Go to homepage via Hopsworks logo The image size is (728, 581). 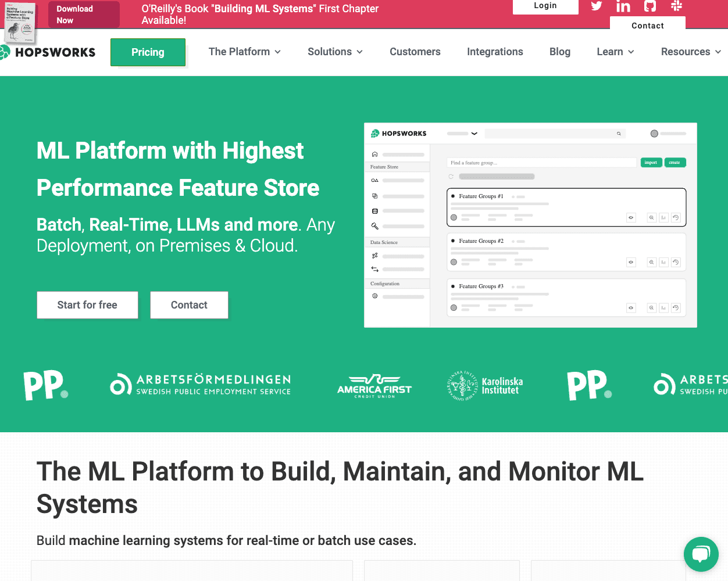[48, 52]
